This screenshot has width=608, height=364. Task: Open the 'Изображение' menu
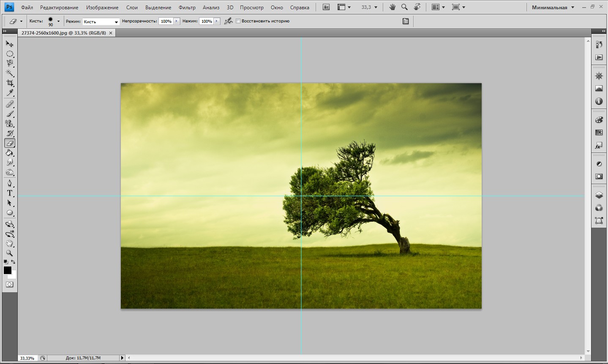[102, 8]
